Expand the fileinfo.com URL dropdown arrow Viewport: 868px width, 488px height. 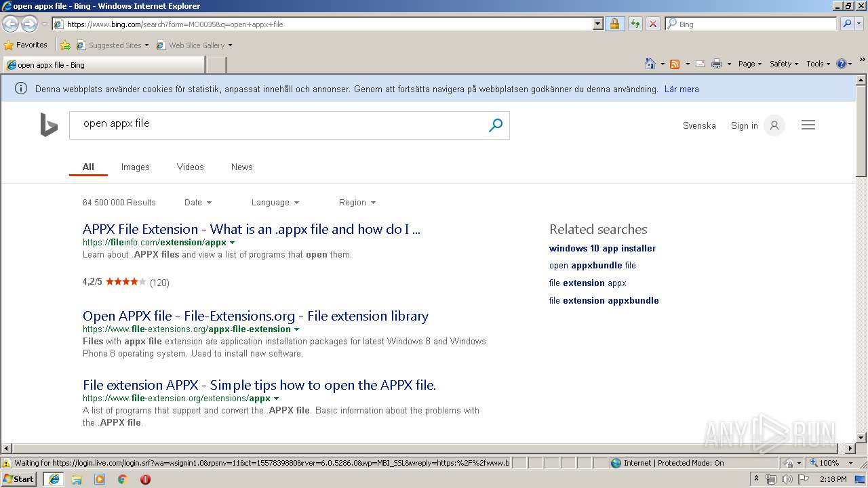tap(233, 243)
